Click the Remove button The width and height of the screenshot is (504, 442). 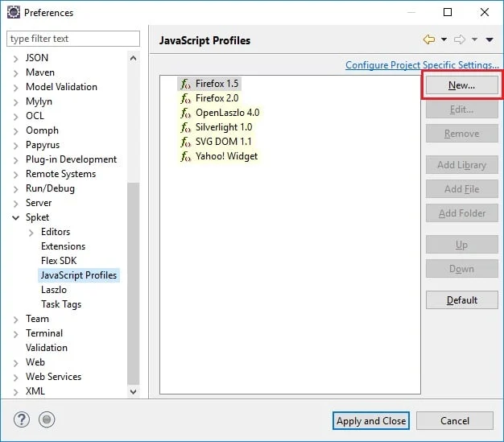pos(462,134)
